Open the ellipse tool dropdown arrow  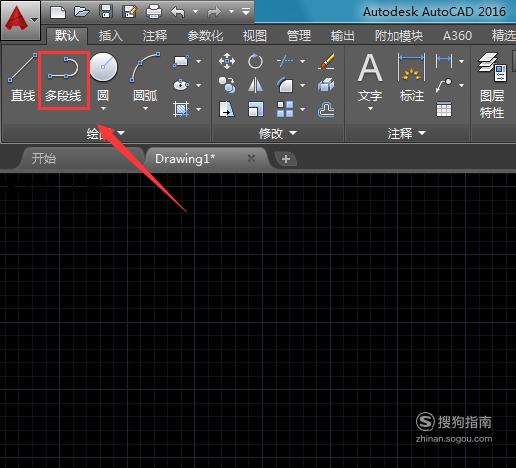pyautogui.click(x=199, y=85)
